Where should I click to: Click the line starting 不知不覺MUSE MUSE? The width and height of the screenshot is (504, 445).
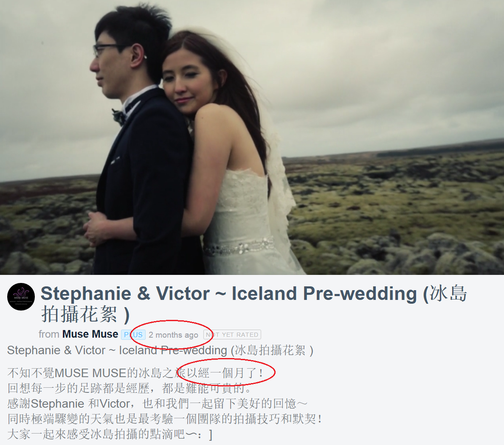pos(135,373)
